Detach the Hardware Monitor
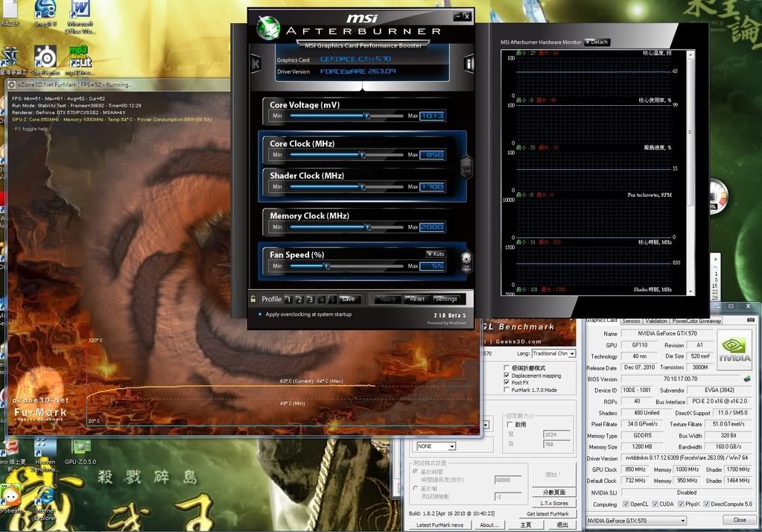The image size is (762, 532). (597, 42)
